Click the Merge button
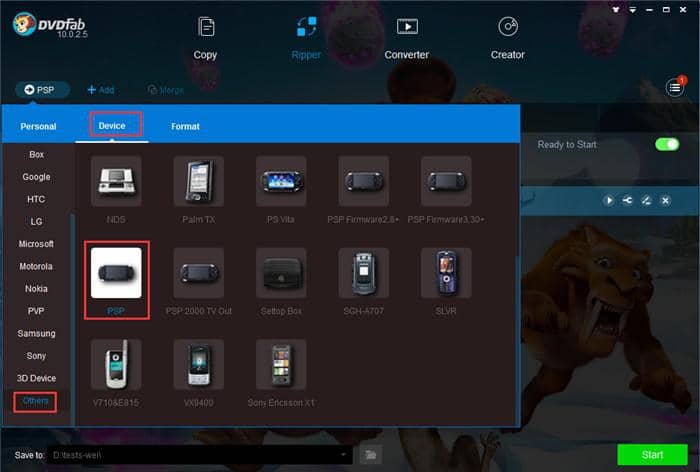 point(166,90)
